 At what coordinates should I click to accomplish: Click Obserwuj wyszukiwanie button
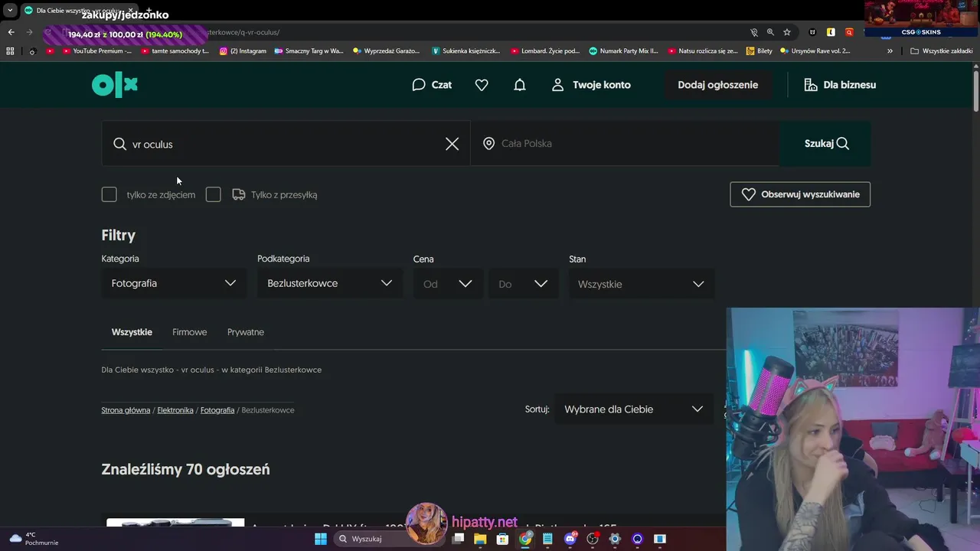800,194
